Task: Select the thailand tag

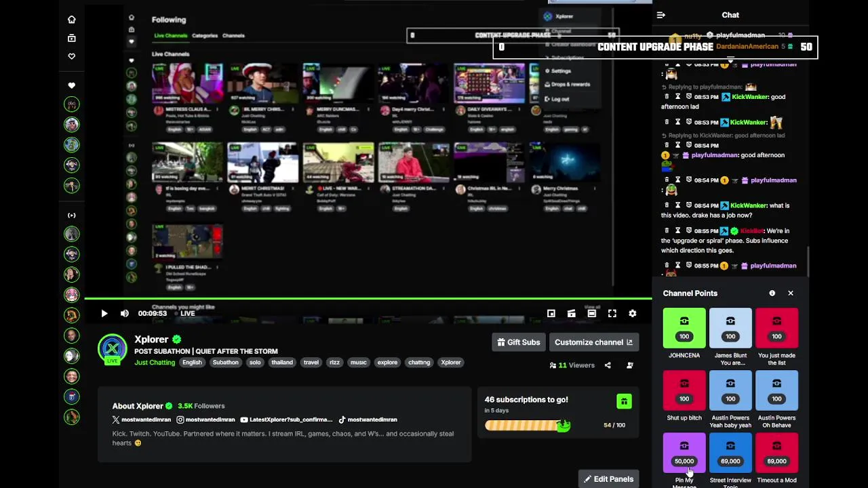Action: pyautogui.click(x=282, y=363)
